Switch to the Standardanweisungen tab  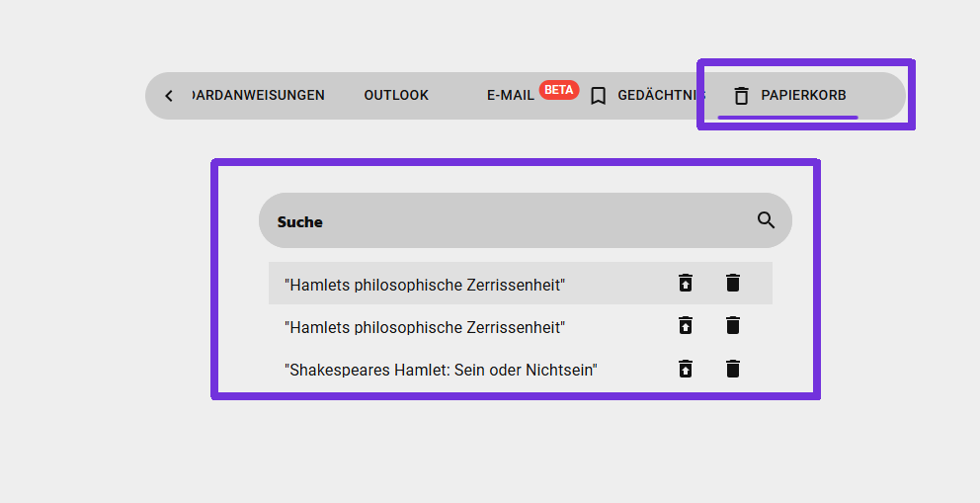click(x=259, y=96)
